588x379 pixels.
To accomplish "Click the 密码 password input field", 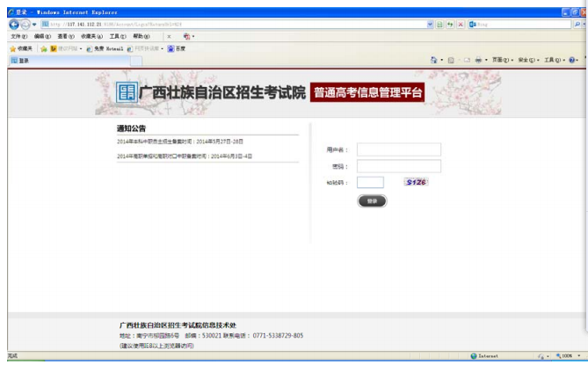I will pyautogui.click(x=398, y=166).
